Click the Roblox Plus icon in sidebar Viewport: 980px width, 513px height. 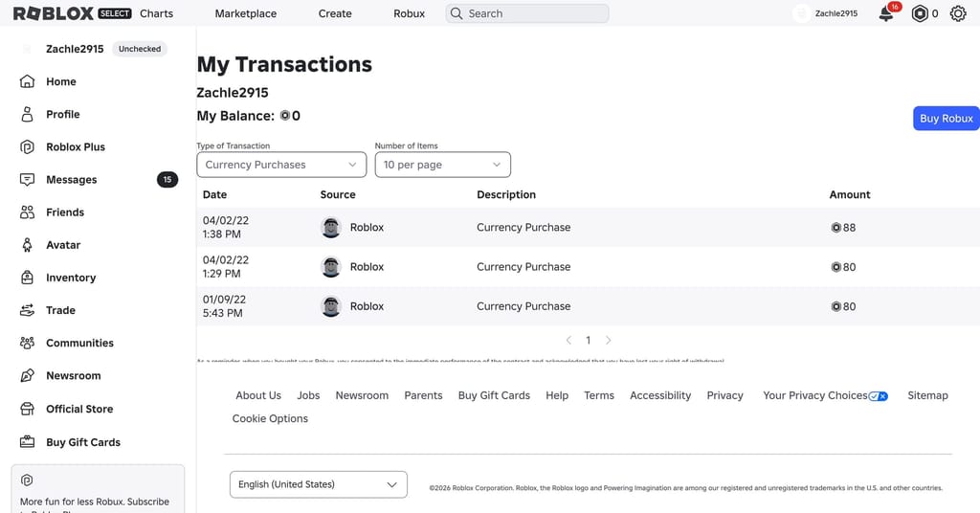point(27,146)
